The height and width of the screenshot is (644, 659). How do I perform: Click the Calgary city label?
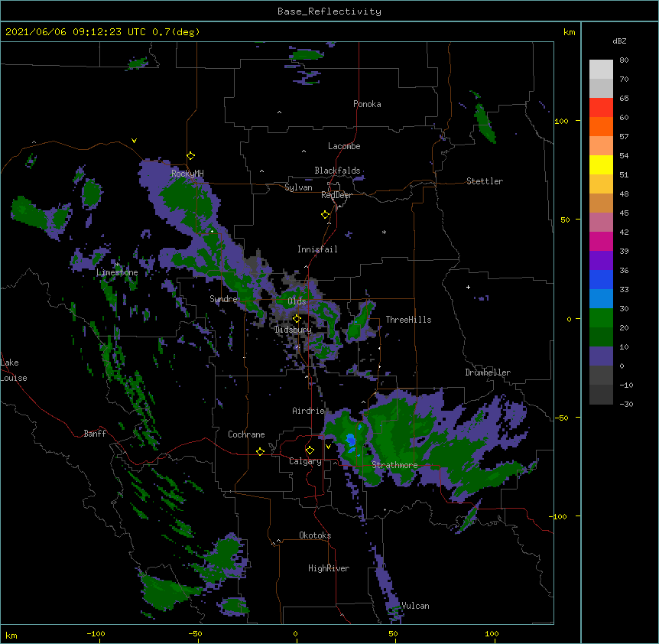click(305, 461)
